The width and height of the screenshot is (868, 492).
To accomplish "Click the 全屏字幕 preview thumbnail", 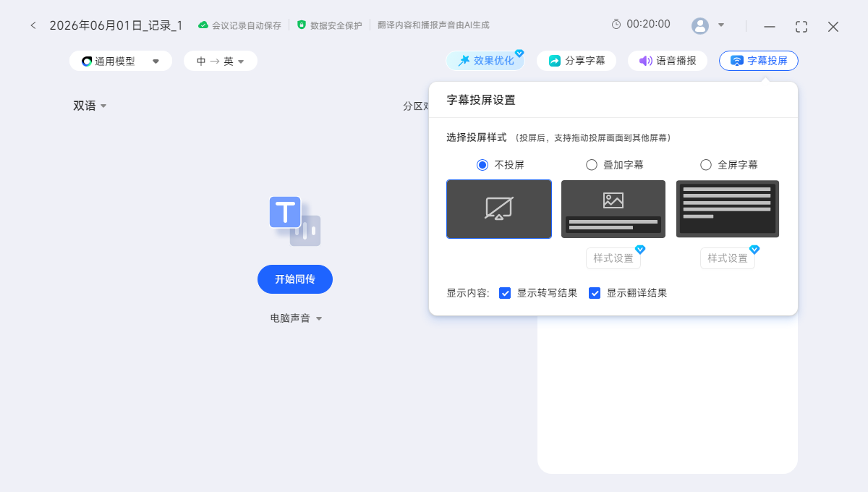I will [x=728, y=209].
